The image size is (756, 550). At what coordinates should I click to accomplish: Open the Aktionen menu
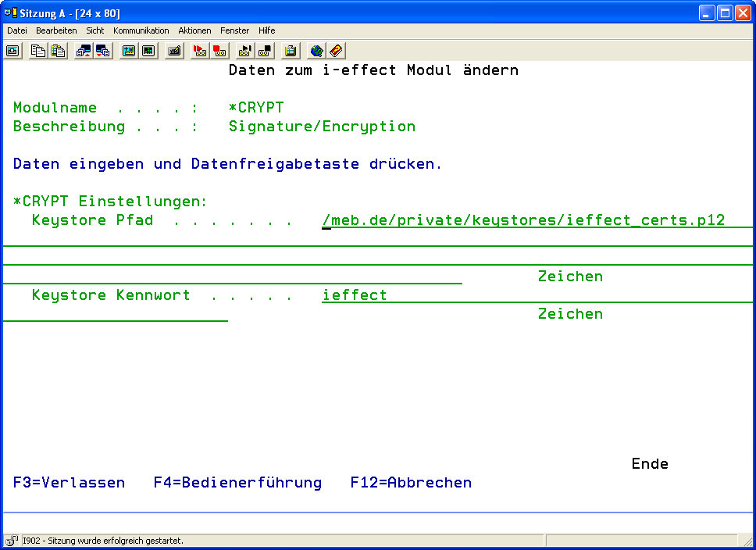point(194,30)
